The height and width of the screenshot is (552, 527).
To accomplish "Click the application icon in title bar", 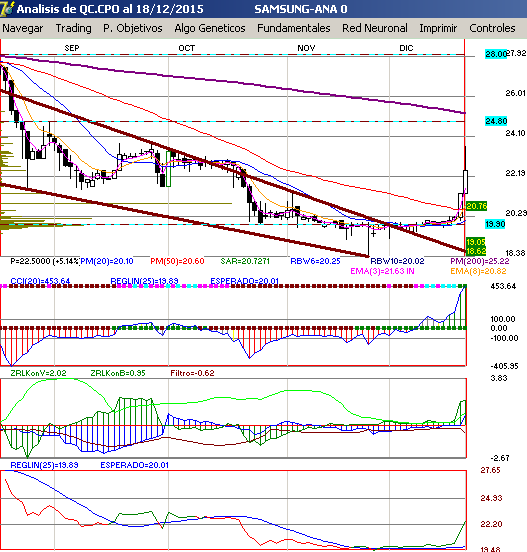I will (x=7, y=8).
